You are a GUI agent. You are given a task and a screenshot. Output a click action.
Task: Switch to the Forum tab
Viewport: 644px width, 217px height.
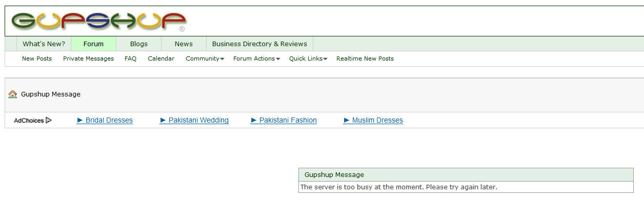point(93,44)
